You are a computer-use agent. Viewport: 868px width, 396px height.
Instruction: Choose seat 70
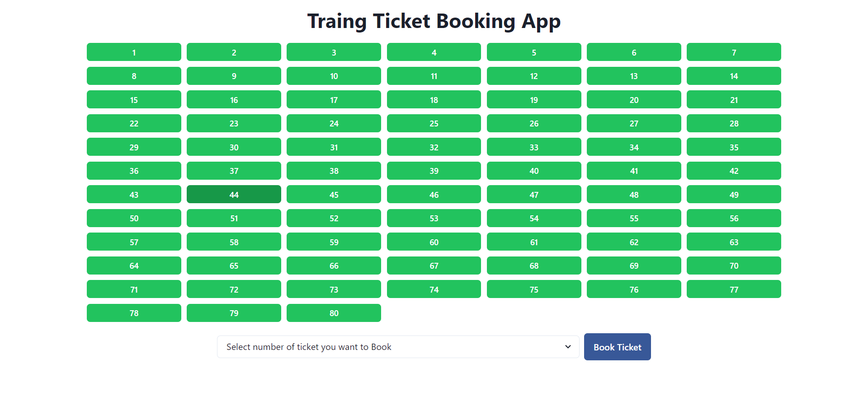[x=734, y=266]
